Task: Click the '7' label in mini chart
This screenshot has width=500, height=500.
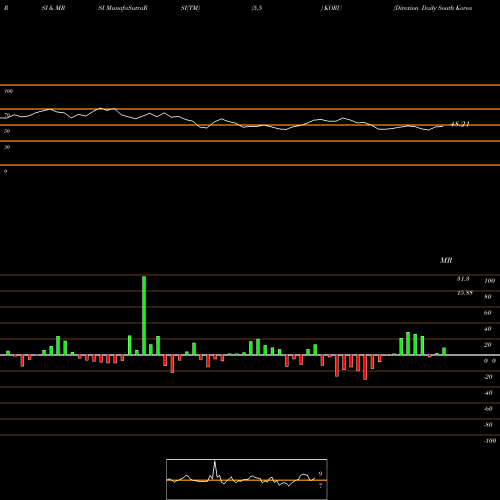Action: tap(320, 486)
